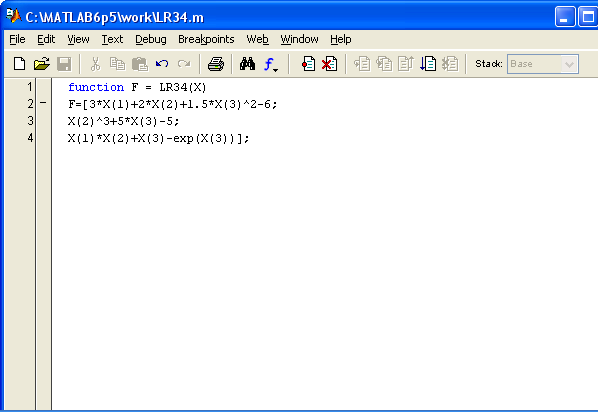This screenshot has width=598, height=412.
Task: Open the Debug menu
Action: click(x=151, y=39)
